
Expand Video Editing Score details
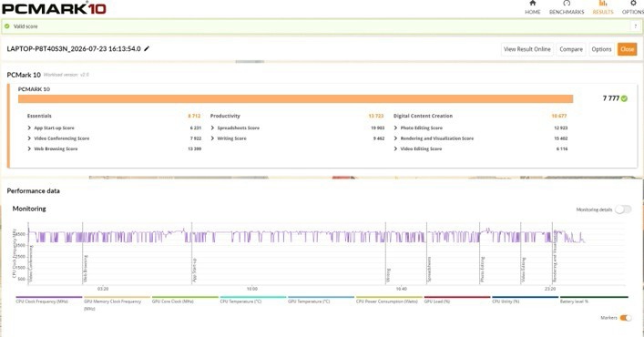[395, 148]
